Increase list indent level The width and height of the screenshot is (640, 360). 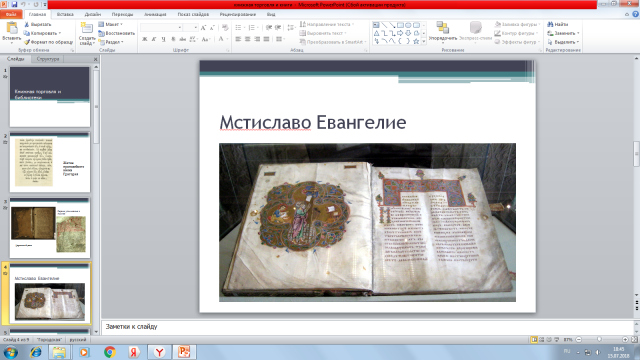pos(278,28)
